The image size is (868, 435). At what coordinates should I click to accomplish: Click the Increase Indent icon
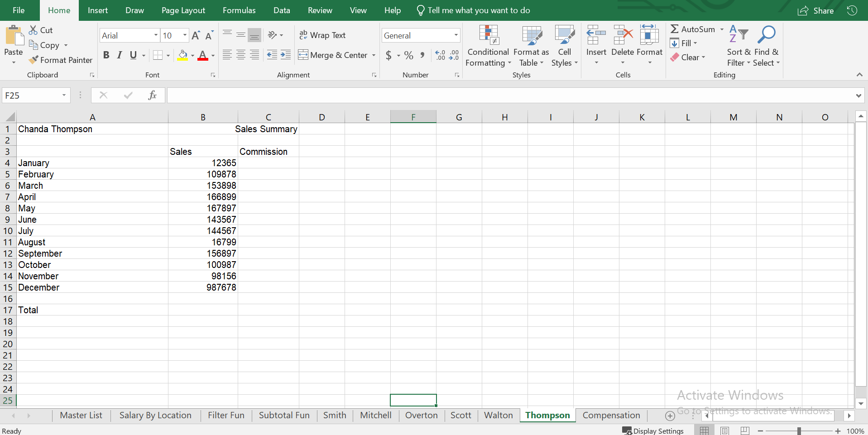tap(286, 55)
